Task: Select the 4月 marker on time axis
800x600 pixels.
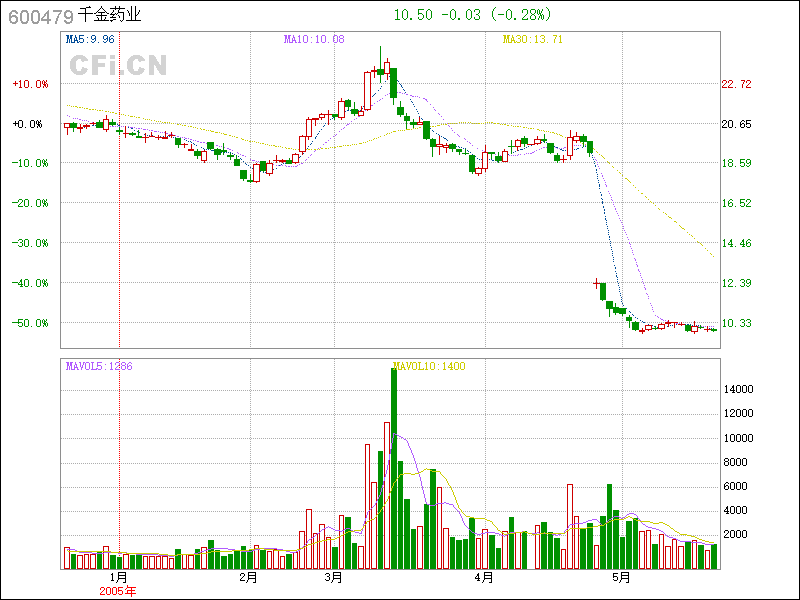Action: tap(484, 577)
